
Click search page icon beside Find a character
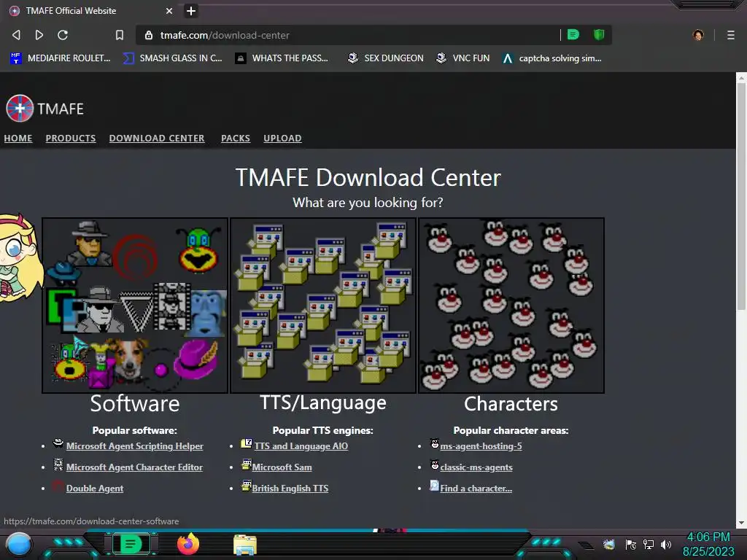pos(435,485)
